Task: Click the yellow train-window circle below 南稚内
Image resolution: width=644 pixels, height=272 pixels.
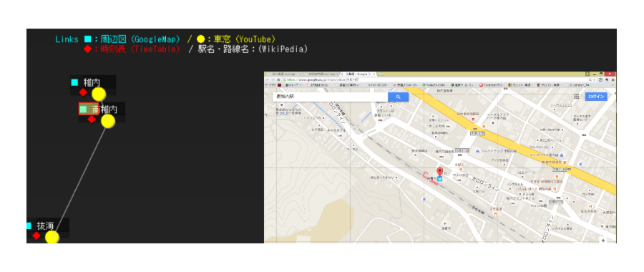Action: (x=107, y=121)
